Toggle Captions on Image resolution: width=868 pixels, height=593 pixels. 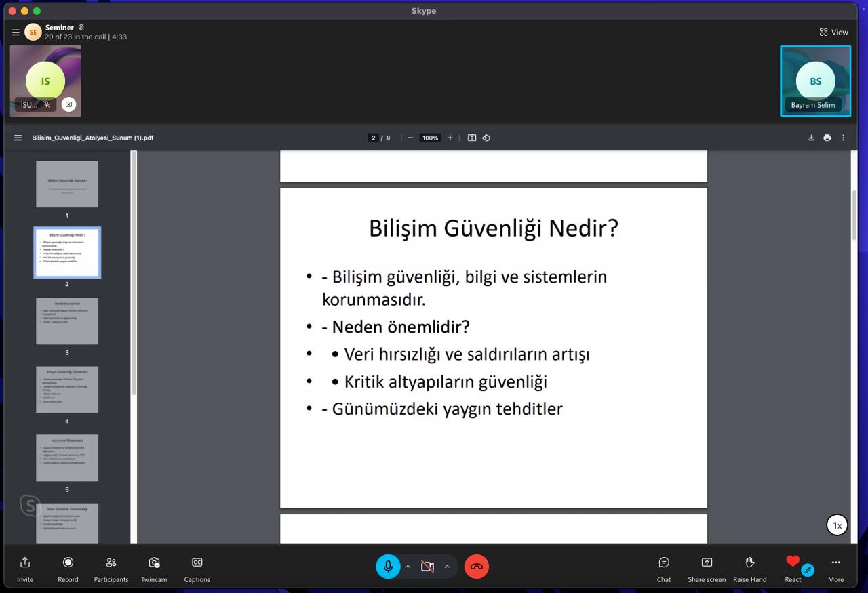pos(197,563)
